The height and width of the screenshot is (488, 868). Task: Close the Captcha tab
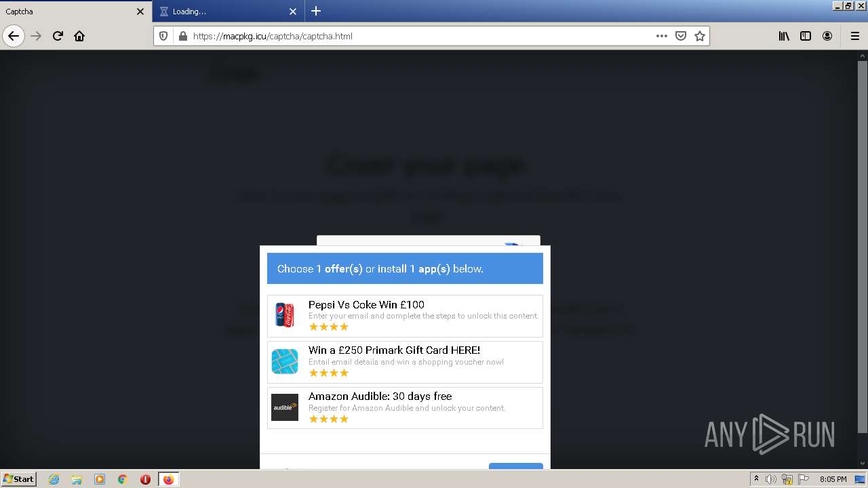(140, 12)
